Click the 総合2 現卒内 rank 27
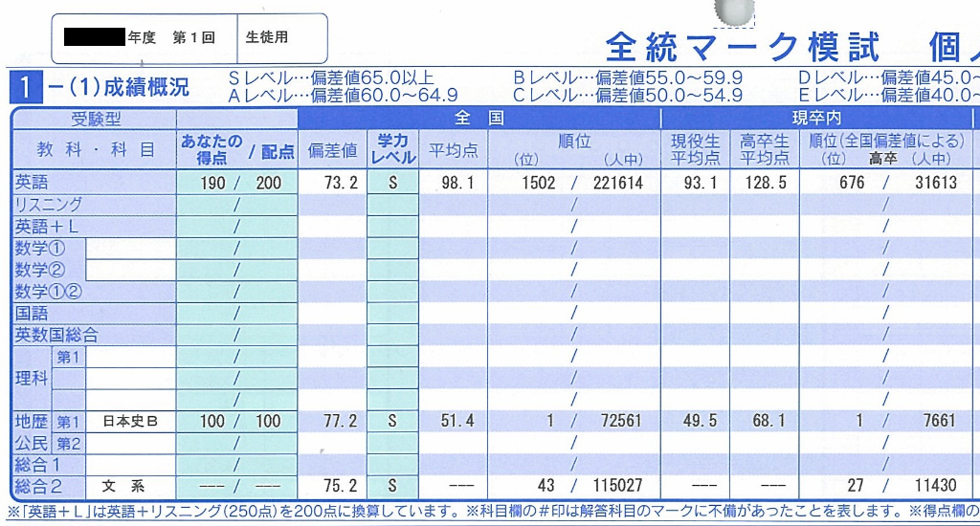Screen dimensions: 980x526 [856, 486]
